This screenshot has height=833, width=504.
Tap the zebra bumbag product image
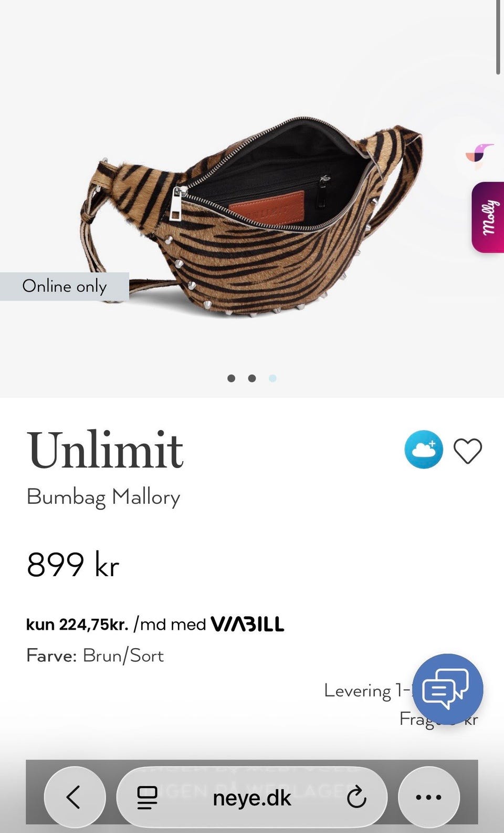click(x=252, y=216)
